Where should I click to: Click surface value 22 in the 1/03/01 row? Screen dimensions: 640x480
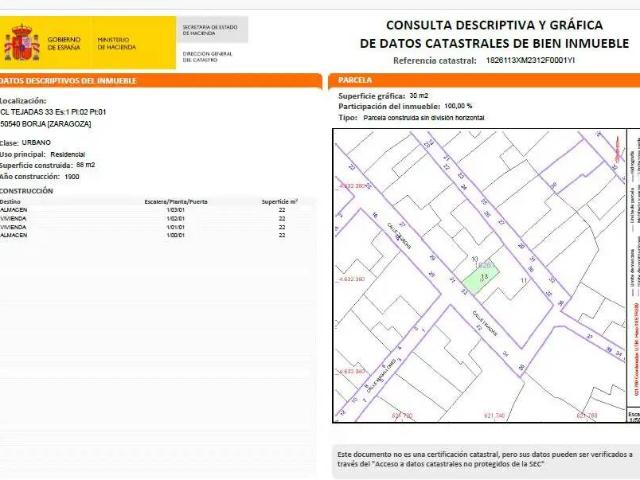(x=282, y=210)
